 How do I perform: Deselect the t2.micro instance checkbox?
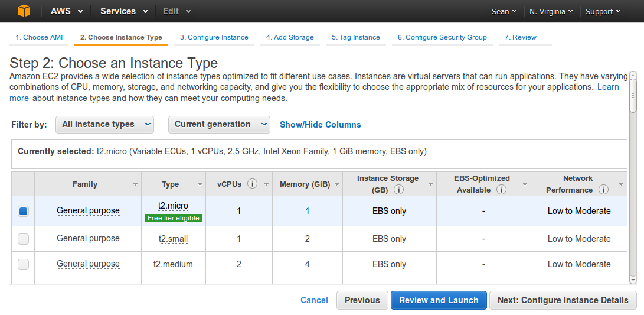click(24, 212)
